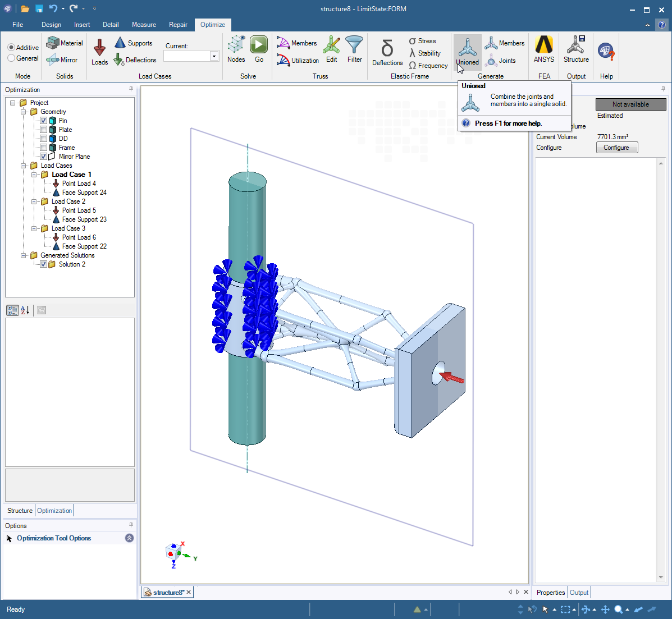Save Structure output

tap(576, 50)
